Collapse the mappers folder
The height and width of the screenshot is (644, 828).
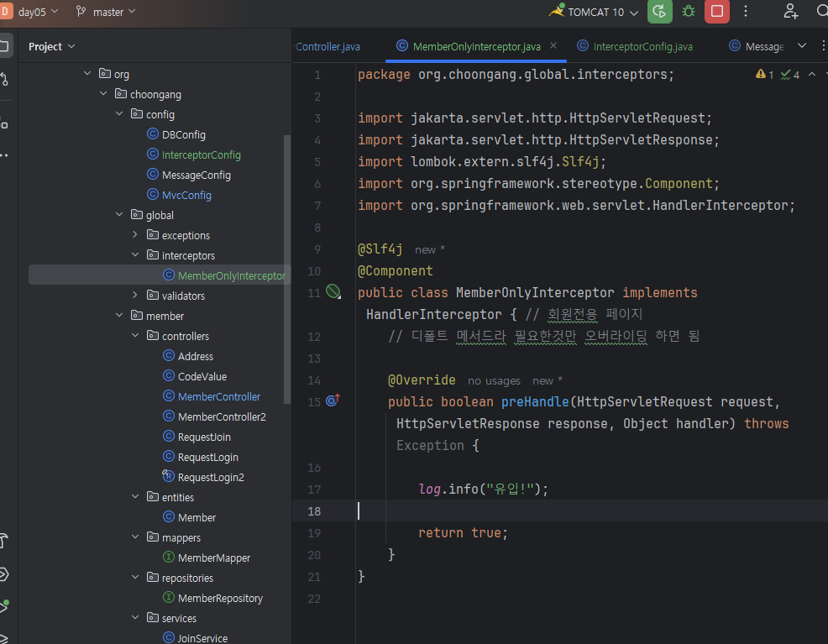pos(134,537)
